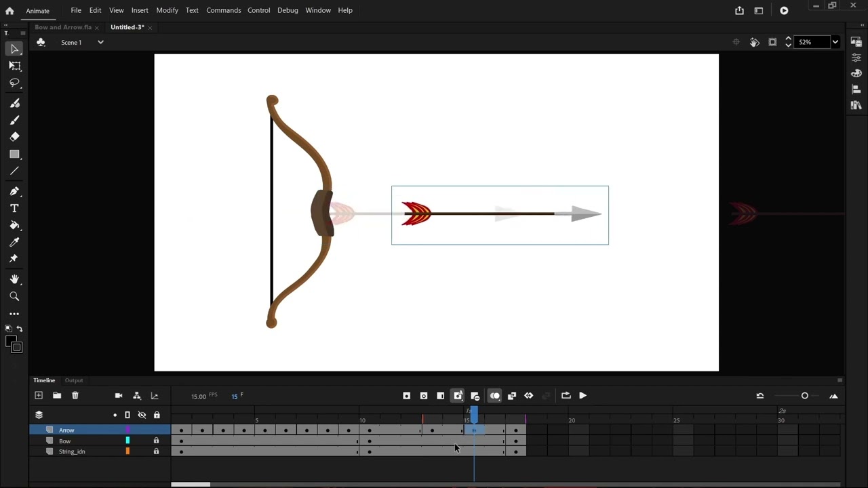Select the Text tool

[14, 208]
